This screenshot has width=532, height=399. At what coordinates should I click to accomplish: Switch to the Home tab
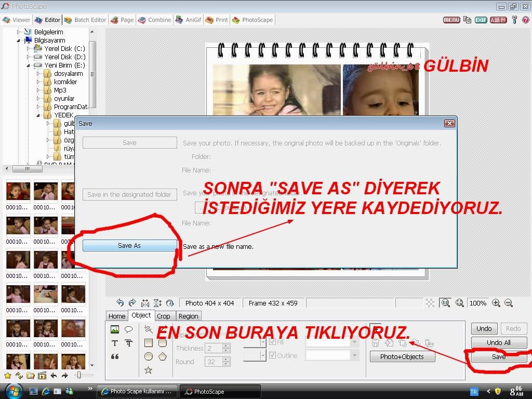117,316
